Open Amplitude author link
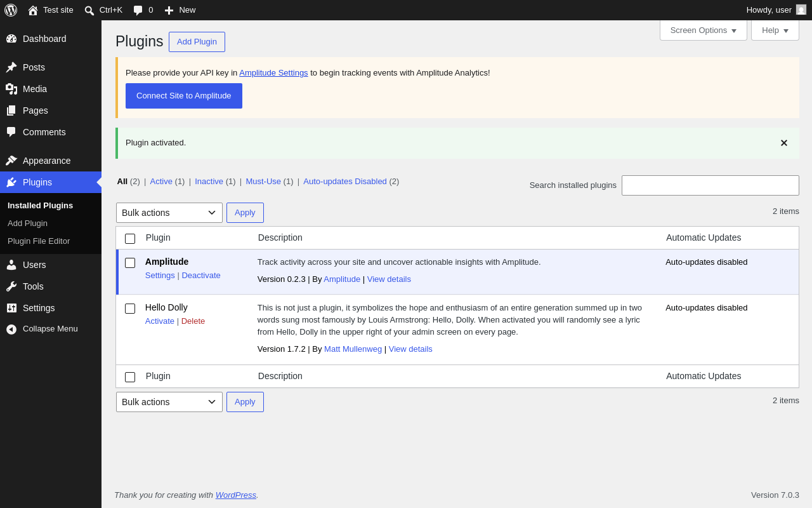This screenshot has height=508, width=812. coord(342,279)
